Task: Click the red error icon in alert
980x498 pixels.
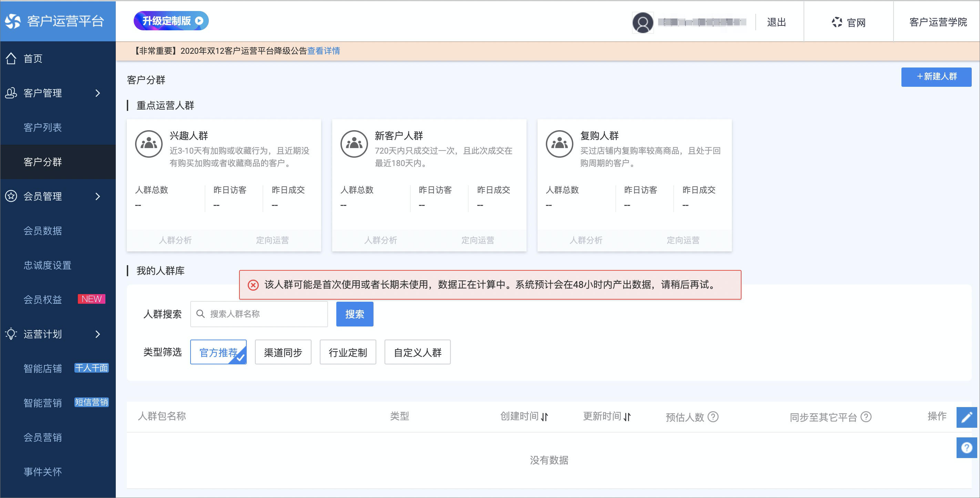Action: [253, 285]
